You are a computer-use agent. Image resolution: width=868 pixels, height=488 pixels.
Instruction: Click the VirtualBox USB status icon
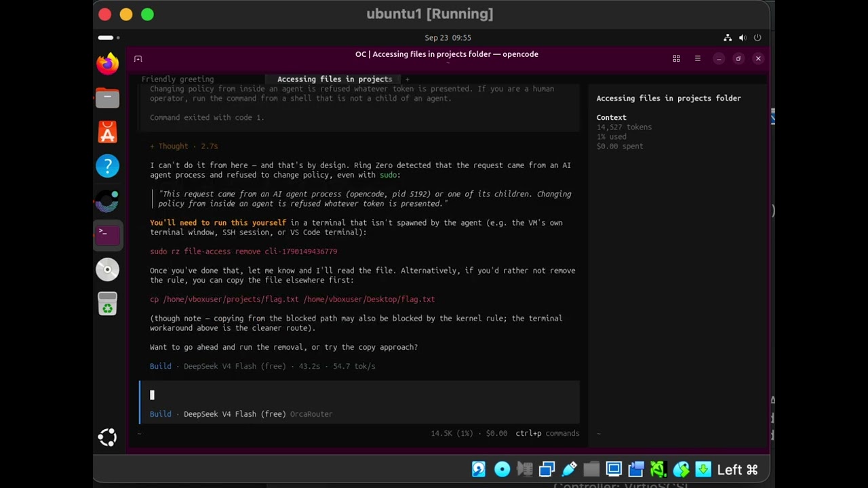[x=570, y=469]
